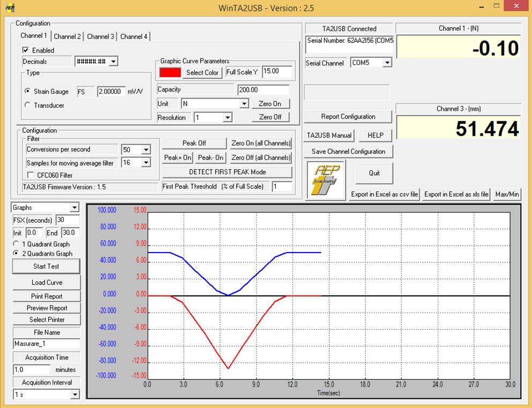Screen dimensions: 532x408
Task: Open the TA2USB Manual
Action: [x=329, y=136]
